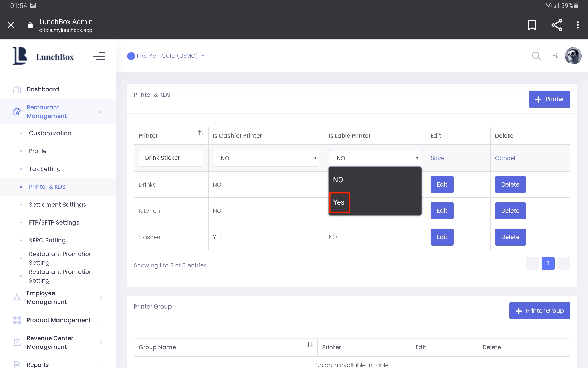Open Settlement Settings menu item
The height and width of the screenshot is (368, 588).
coord(57,204)
